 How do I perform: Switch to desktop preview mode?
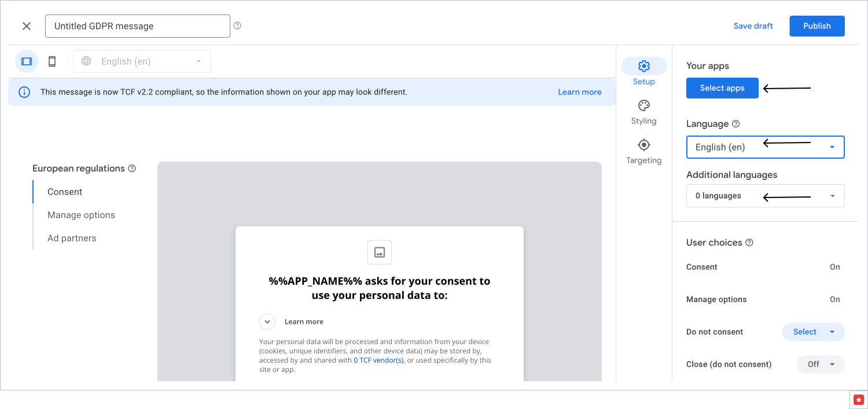27,61
